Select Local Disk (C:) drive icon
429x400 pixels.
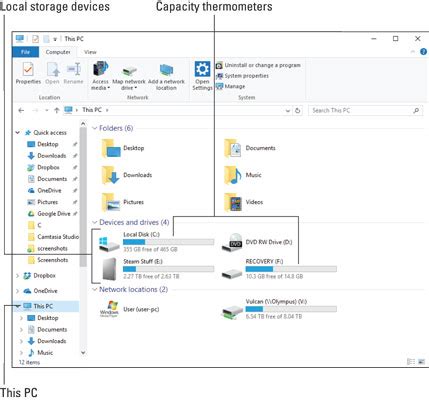109,244
